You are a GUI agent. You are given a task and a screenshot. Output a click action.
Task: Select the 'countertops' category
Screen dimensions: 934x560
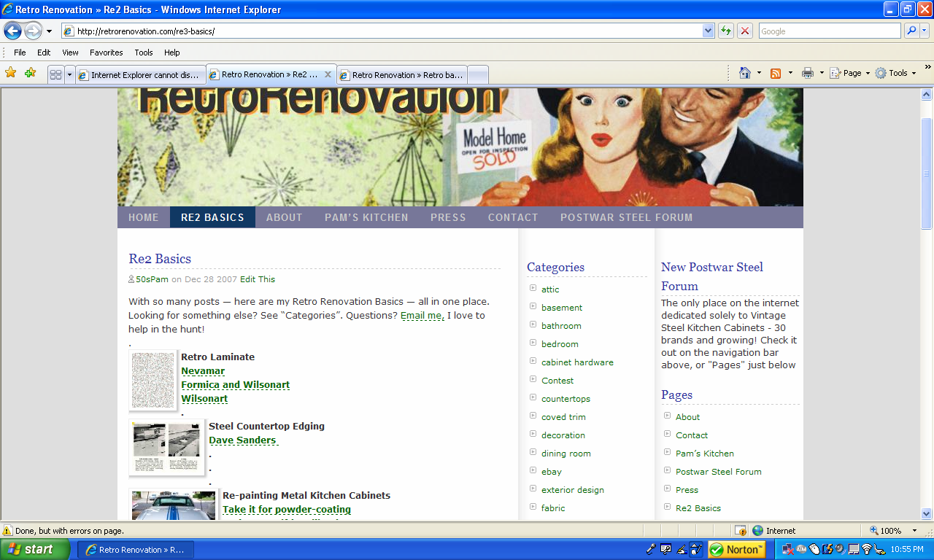[566, 399]
